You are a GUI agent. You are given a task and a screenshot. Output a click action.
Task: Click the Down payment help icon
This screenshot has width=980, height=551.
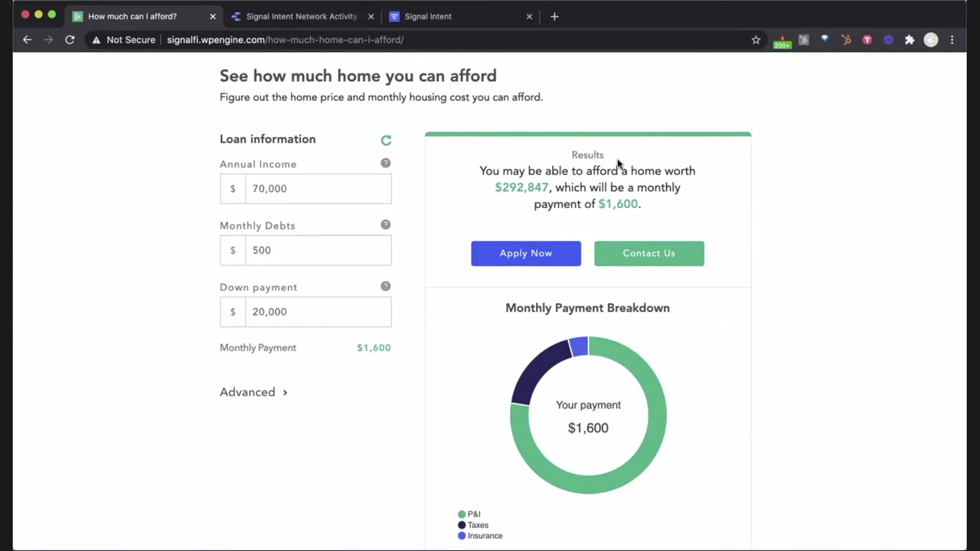pos(385,286)
